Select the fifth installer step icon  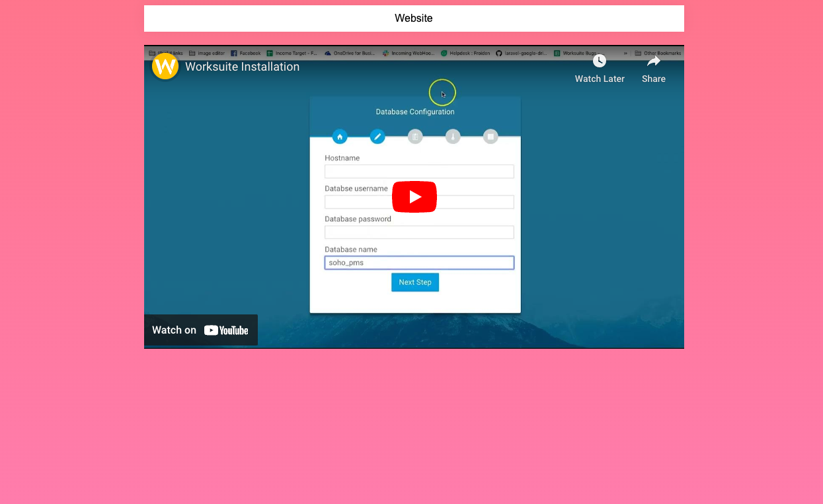(490, 137)
